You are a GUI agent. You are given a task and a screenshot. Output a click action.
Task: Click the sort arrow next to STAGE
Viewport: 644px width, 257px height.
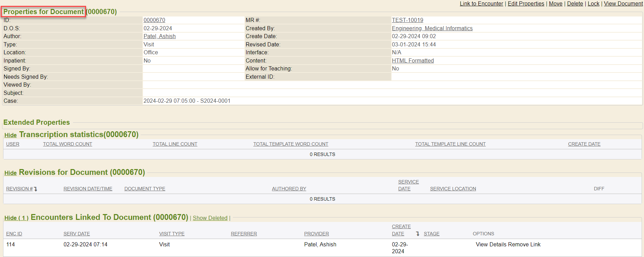(x=417, y=234)
